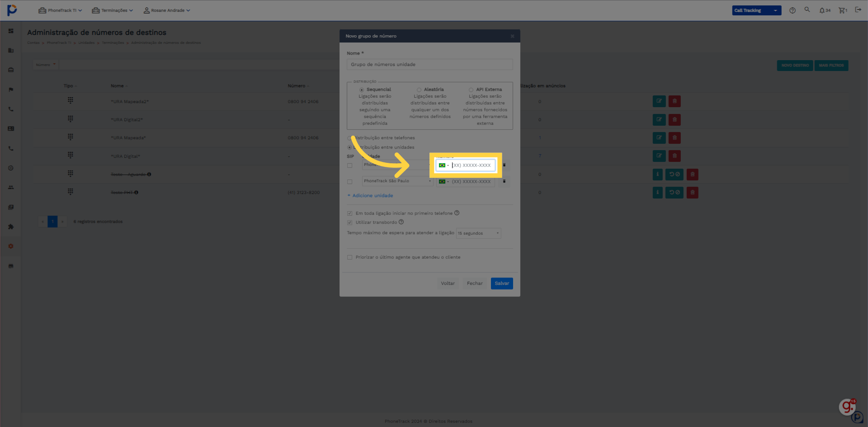Delete the PhoneTrack São Paulo unit row
The height and width of the screenshot is (427, 868).
click(504, 181)
